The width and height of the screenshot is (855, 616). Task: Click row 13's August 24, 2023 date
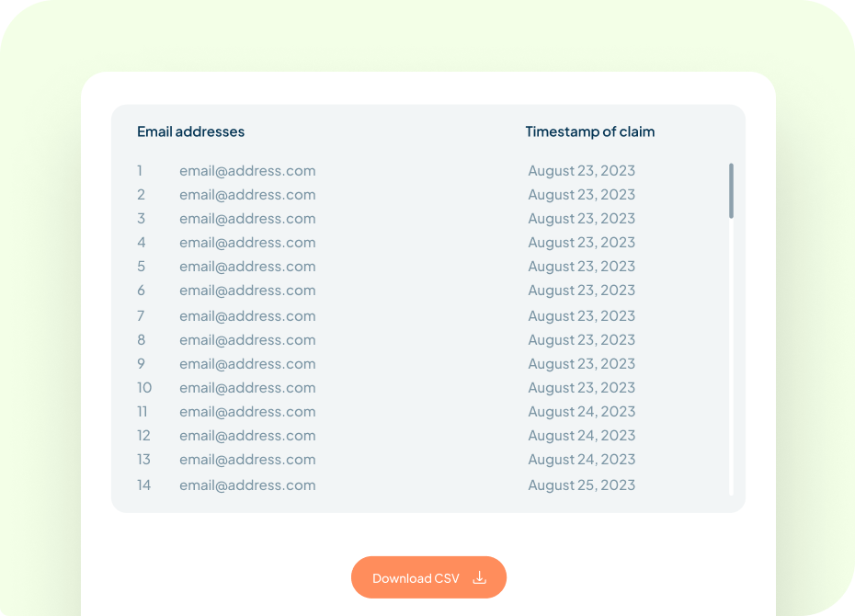pyautogui.click(x=581, y=460)
